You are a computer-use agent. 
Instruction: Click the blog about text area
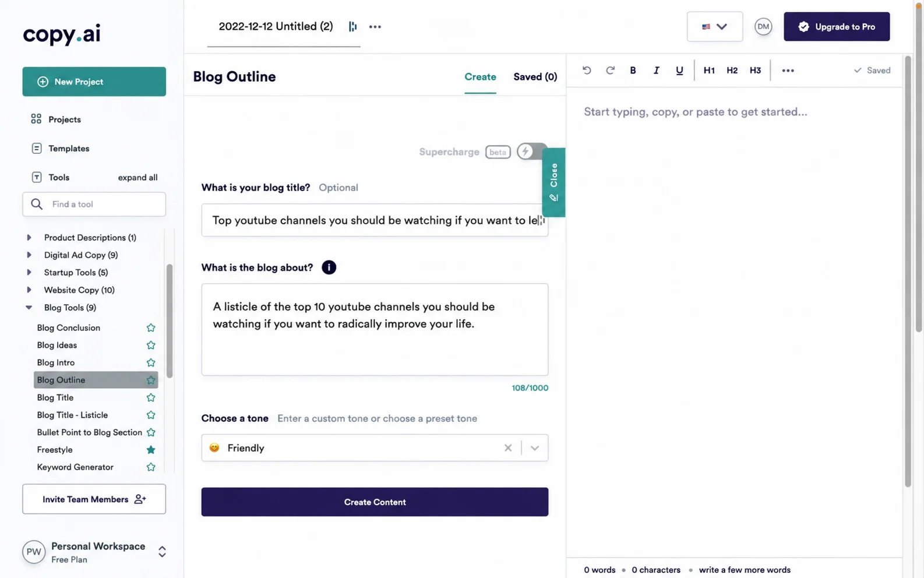[375, 330]
